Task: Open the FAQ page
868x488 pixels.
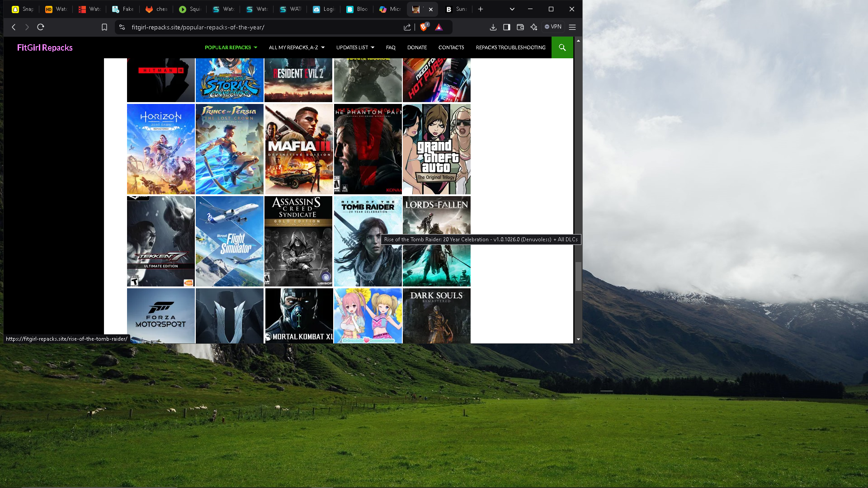Action: (x=391, y=47)
